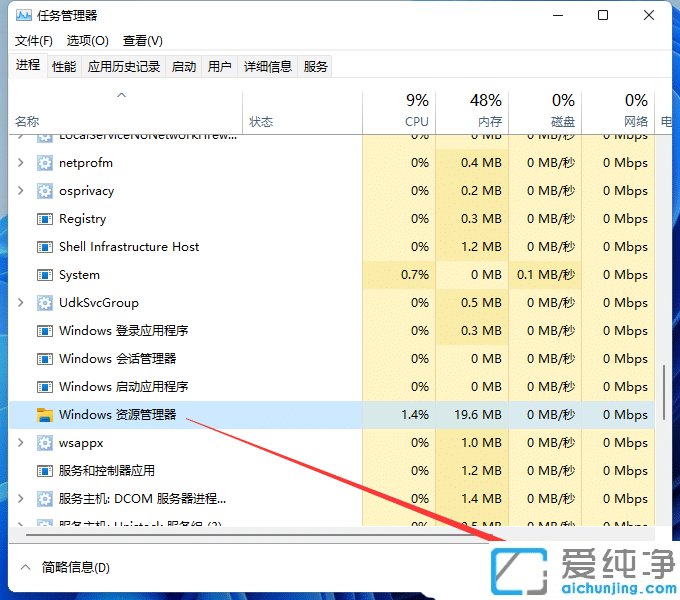Open the 文件(F) menu

tap(34, 41)
